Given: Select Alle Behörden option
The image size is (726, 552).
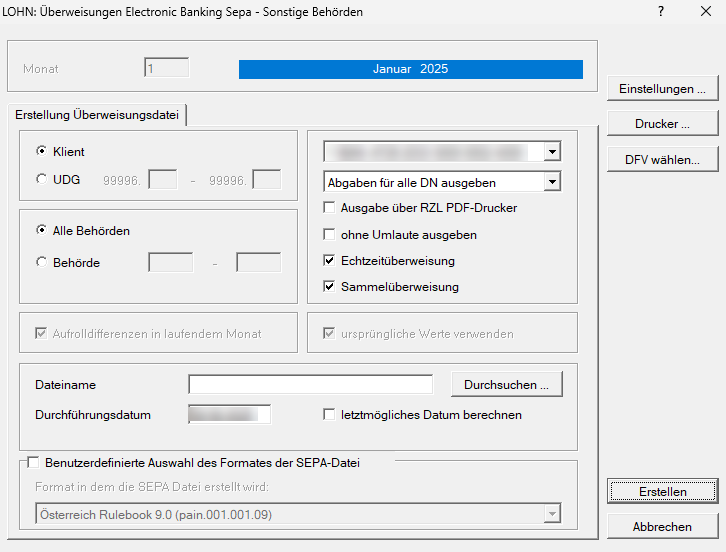Looking at the screenshot, I should click(x=41, y=231).
